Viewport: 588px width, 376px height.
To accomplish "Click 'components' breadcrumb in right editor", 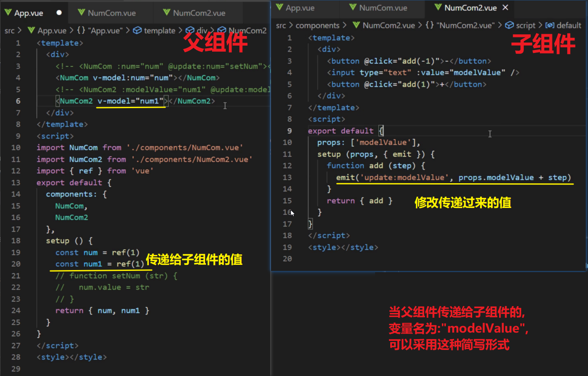I will point(317,25).
